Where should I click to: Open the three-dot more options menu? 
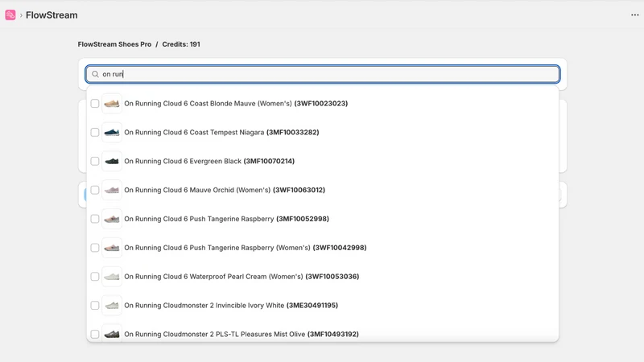pyautogui.click(x=634, y=15)
